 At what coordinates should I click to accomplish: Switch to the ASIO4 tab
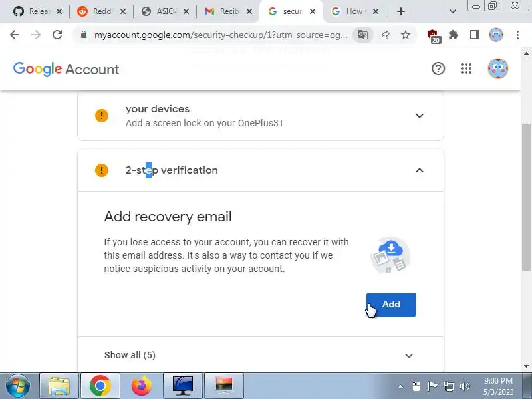[x=165, y=11]
